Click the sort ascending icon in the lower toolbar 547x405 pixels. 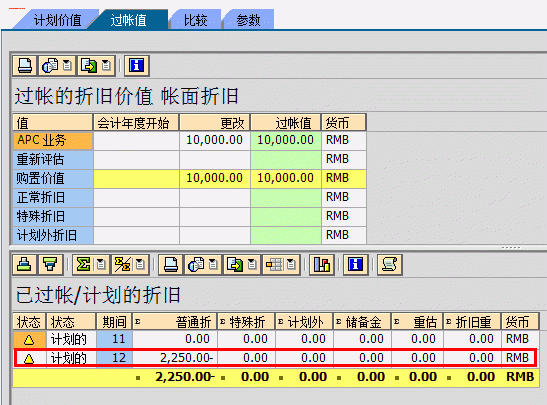[x=24, y=264]
